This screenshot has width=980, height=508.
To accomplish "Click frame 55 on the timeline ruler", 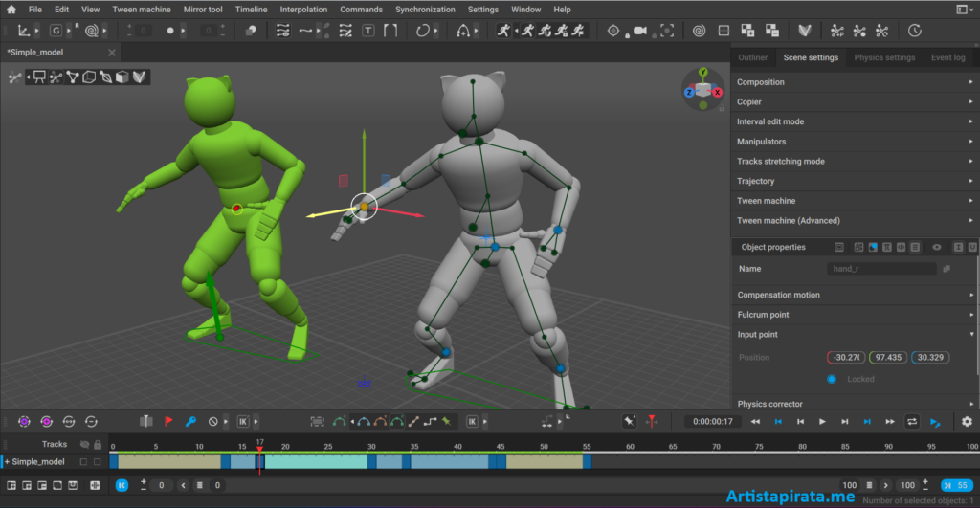I will pyautogui.click(x=586, y=447).
